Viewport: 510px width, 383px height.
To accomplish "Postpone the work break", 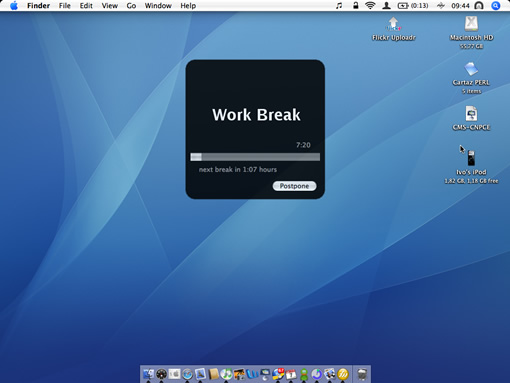I will click(294, 186).
